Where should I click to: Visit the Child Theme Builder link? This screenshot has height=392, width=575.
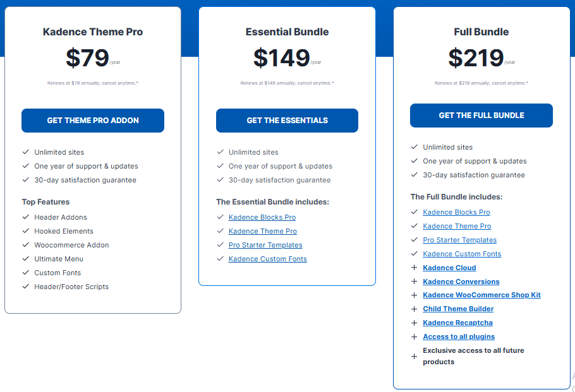pyautogui.click(x=458, y=309)
